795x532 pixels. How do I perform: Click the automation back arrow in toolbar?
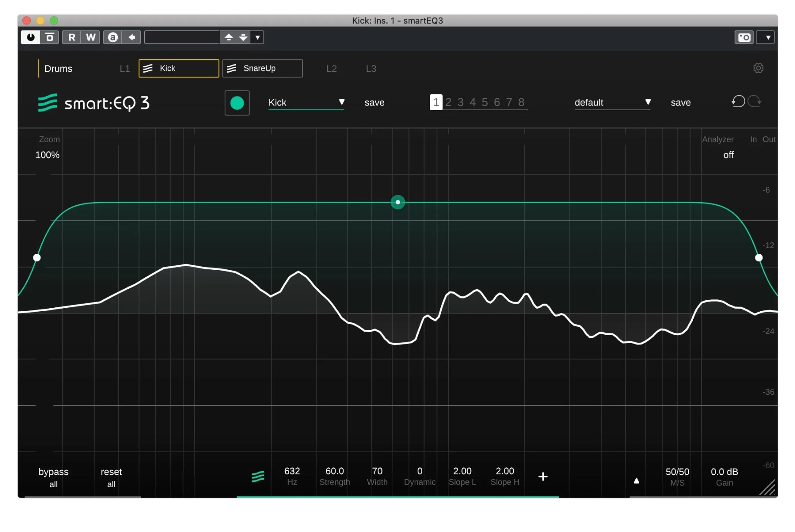(x=132, y=37)
